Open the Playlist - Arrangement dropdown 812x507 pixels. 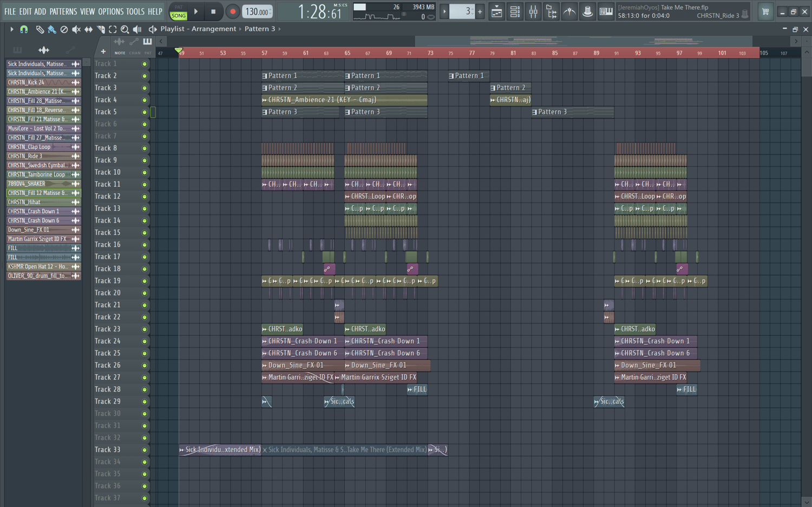pos(198,29)
